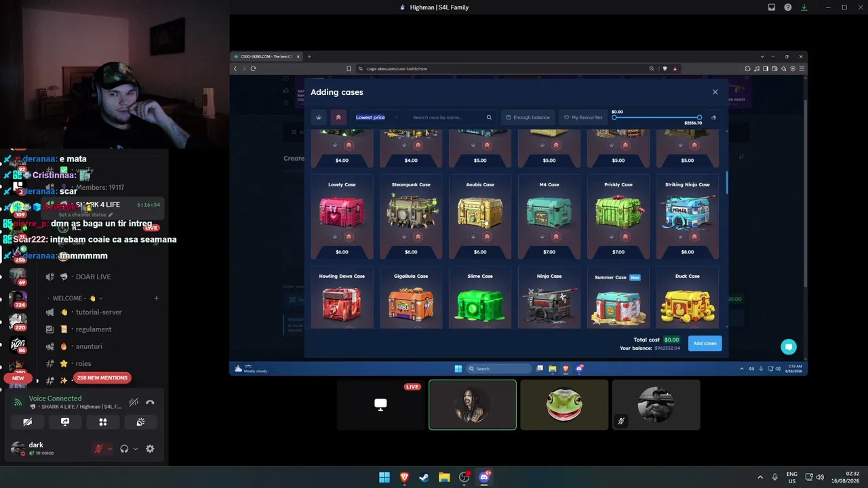
Task: Click the red chevron badge on Anubis Case
Action: pyautogui.click(x=487, y=237)
